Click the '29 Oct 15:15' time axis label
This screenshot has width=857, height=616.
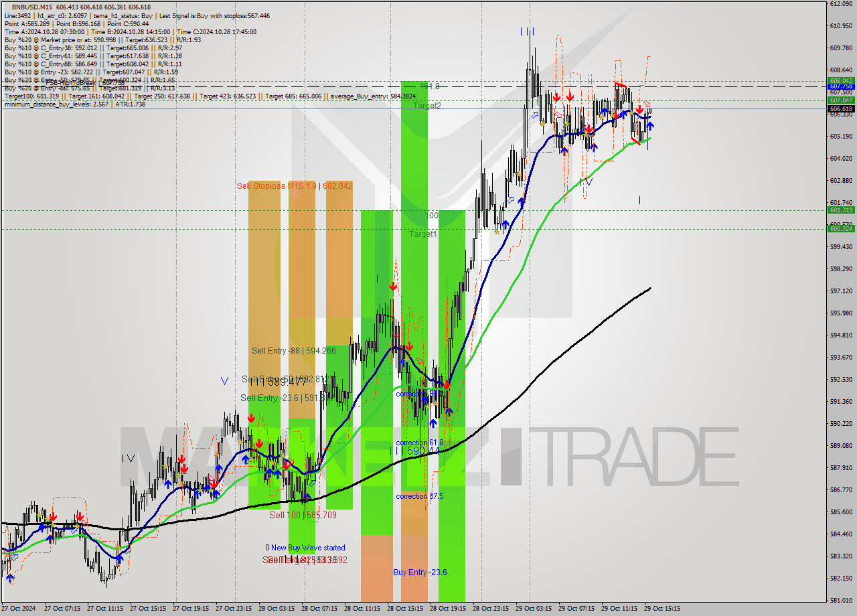point(662,609)
